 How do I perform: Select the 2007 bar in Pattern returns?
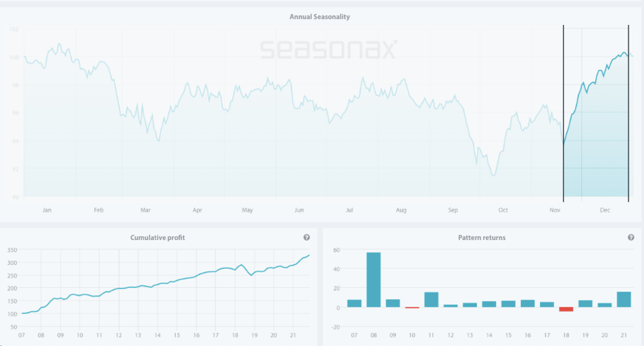354,303
